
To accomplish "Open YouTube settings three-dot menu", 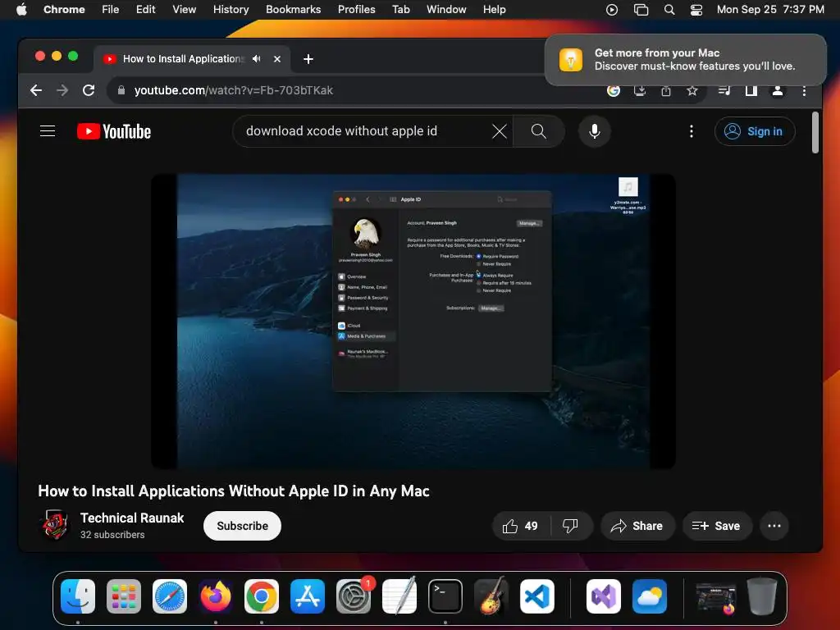I will pos(691,131).
